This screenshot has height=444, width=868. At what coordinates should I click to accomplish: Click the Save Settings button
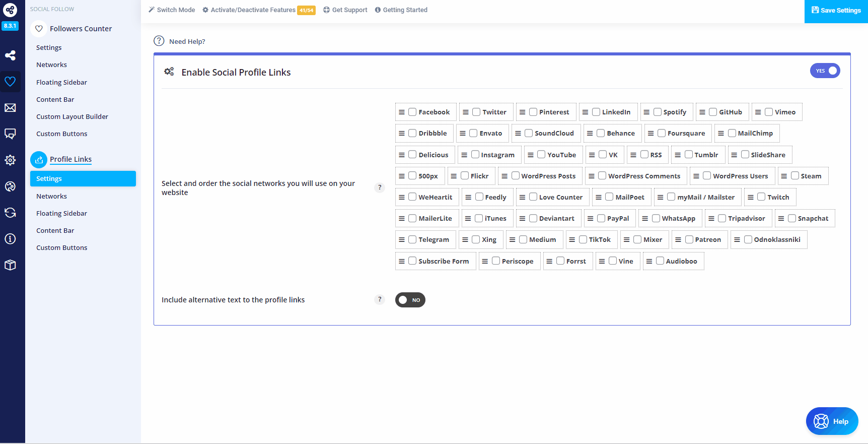tap(836, 11)
